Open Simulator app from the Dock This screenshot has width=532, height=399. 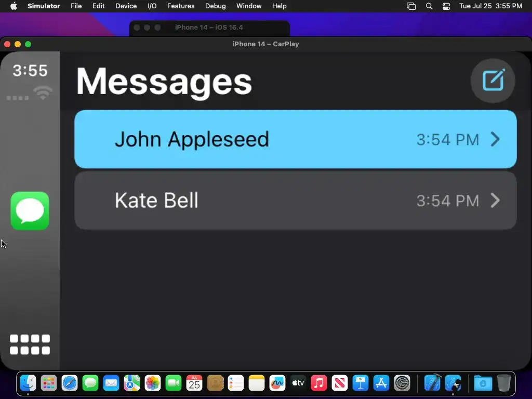[453, 383]
